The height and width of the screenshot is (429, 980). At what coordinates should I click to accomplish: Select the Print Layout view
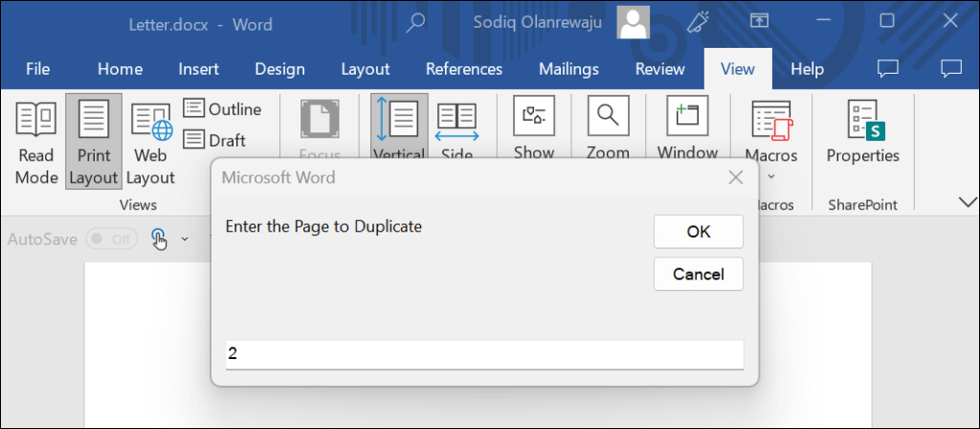94,142
